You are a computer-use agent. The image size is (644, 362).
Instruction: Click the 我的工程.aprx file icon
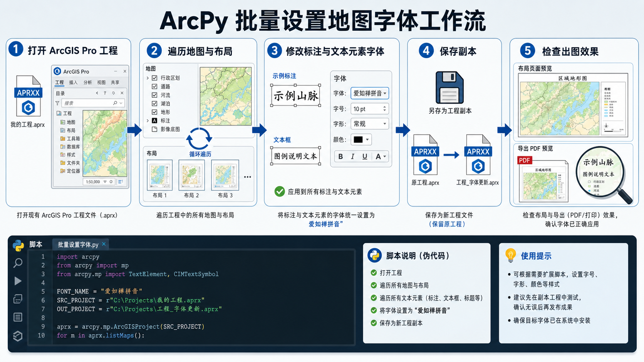pyautogui.click(x=28, y=96)
